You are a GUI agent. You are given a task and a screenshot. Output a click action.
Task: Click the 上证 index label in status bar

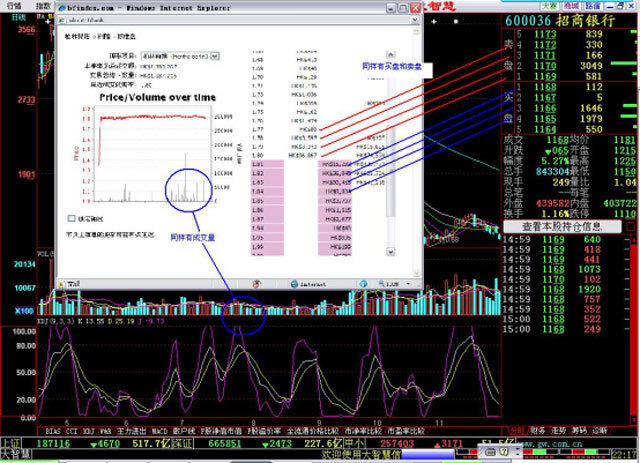11,443
